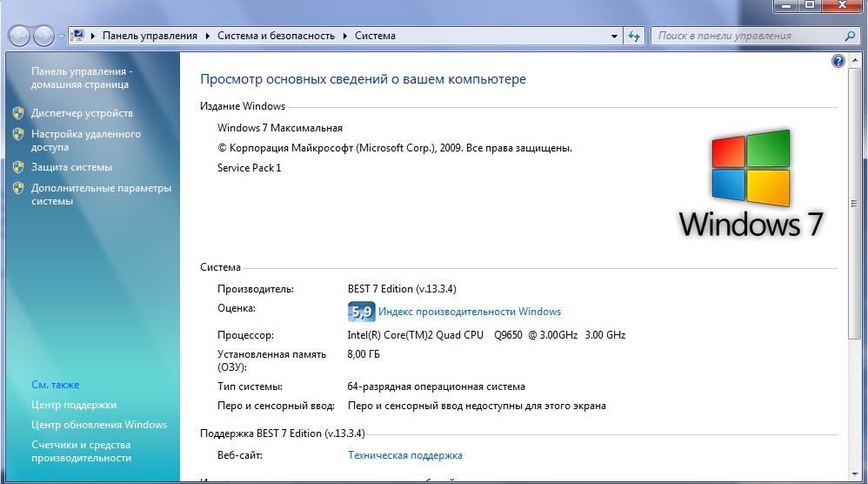Open Индекс производительности Windows link

(470, 312)
